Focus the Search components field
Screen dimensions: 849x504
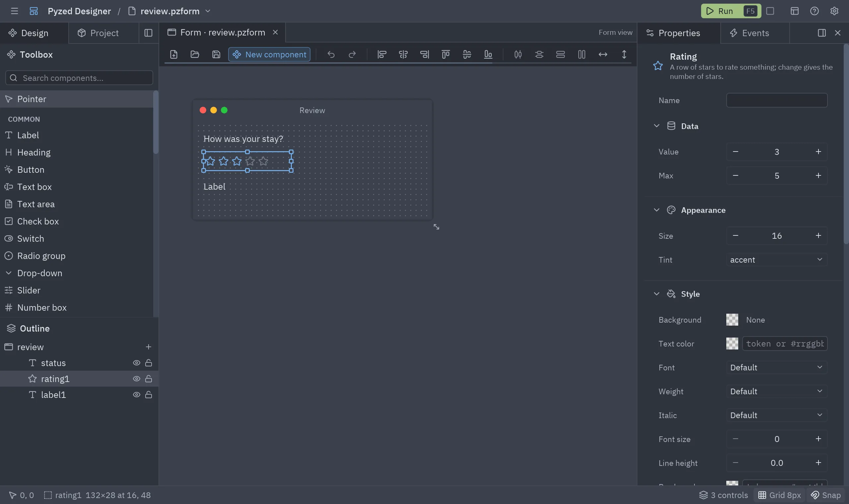(79, 78)
